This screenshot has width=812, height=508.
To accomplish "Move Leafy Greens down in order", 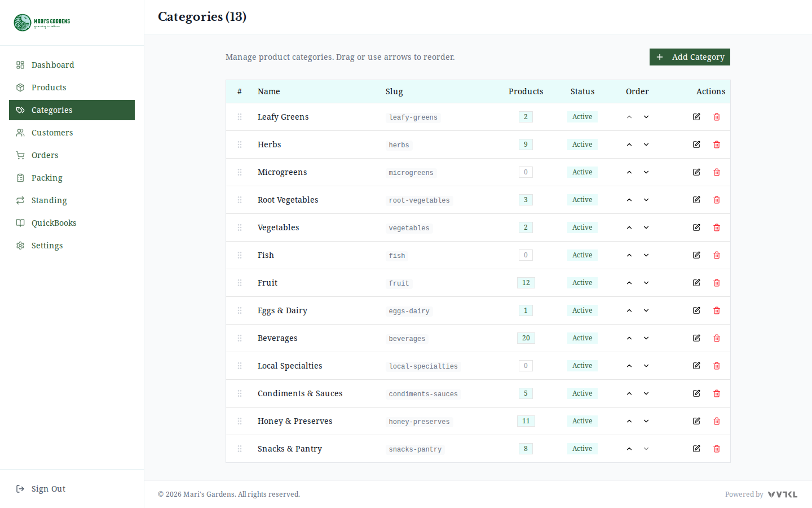I will pyautogui.click(x=646, y=117).
